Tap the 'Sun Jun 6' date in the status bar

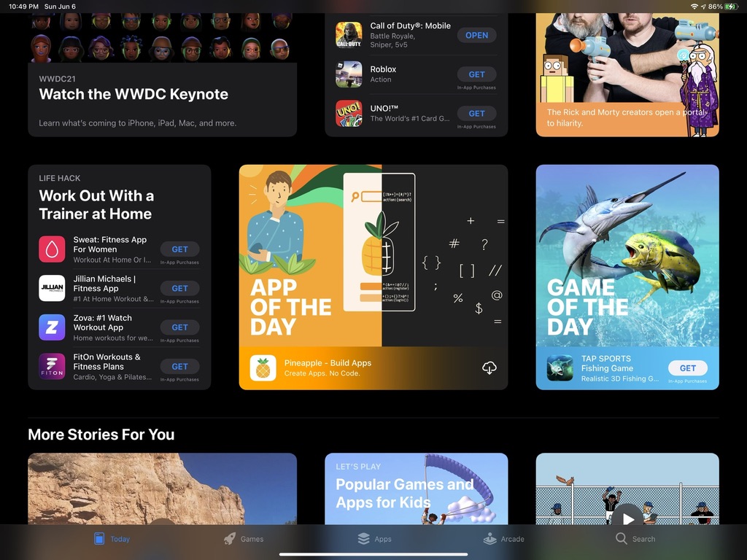point(60,6)
